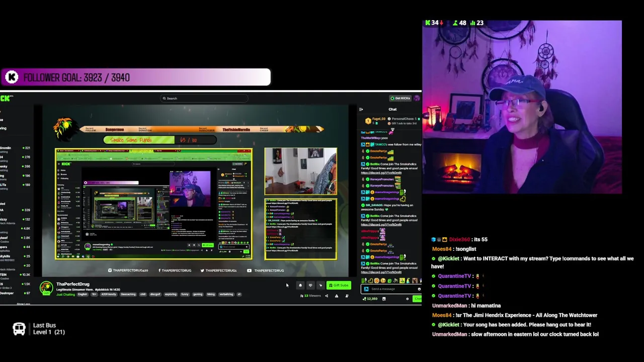Image resolution: width=644 pixels, height=362 pixels.
Task: Select the Geocaching stream tag
Action: [x=128, y=294]
